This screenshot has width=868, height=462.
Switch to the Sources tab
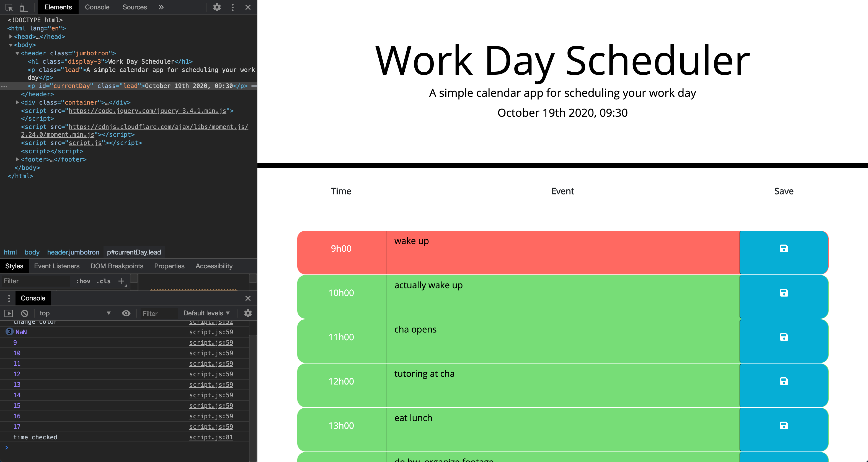pos(135,7)
